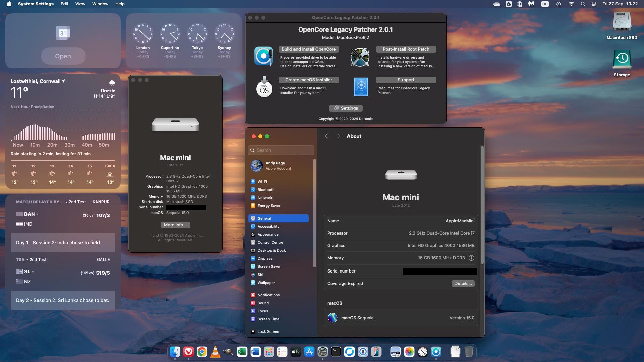644x362 pixels.
Task: Open Finder from the Dock
Action: (x=175, y=352)
